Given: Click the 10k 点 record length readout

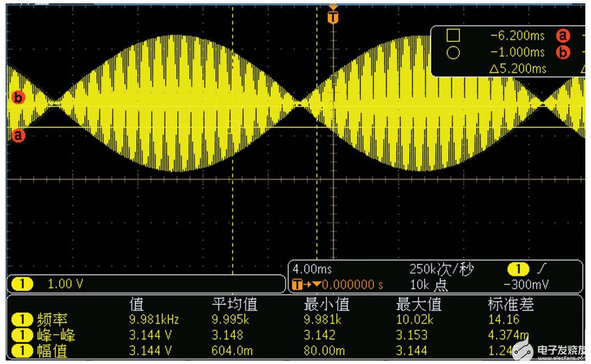Looking at the screenshot, I should 429,284.
